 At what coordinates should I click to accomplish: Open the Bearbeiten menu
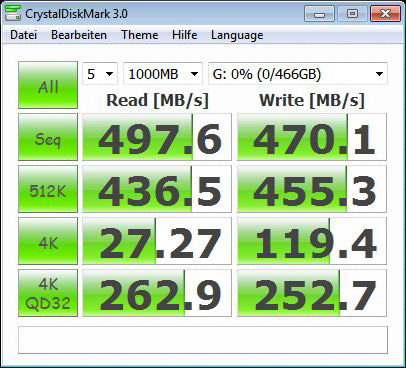click(x=79, y=35)
